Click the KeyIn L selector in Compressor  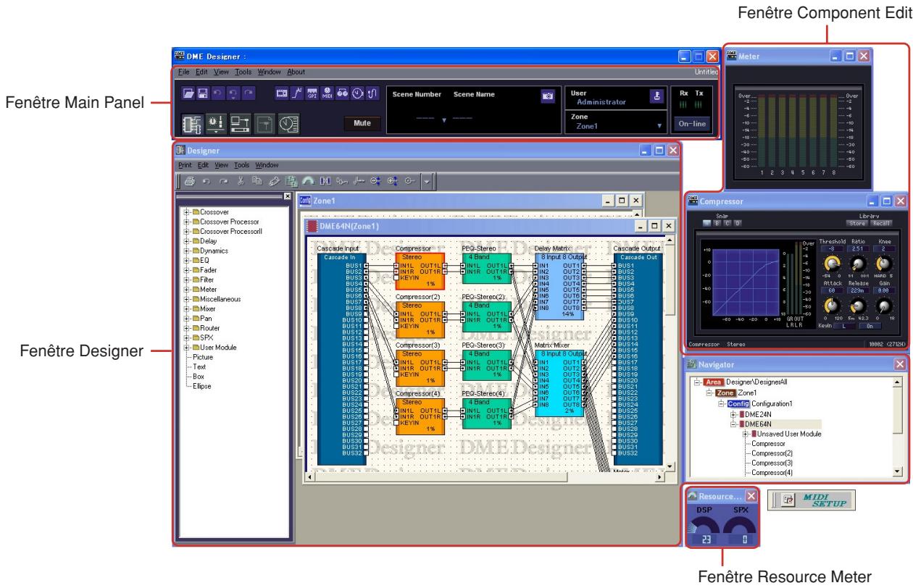click(844, 326)
